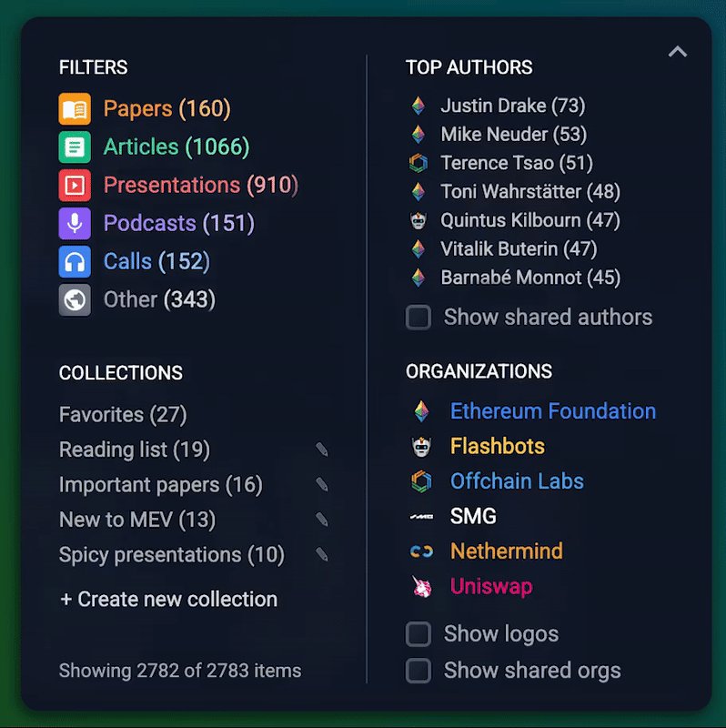
Task: Edit the Spicy presentations pencil icon
Action: click(322, 554)
